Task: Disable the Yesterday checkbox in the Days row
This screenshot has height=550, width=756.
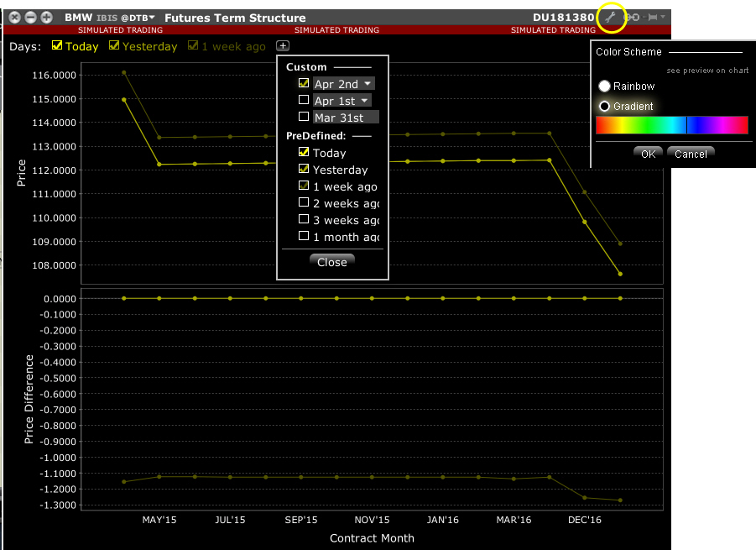Action: tap(112, 46)
